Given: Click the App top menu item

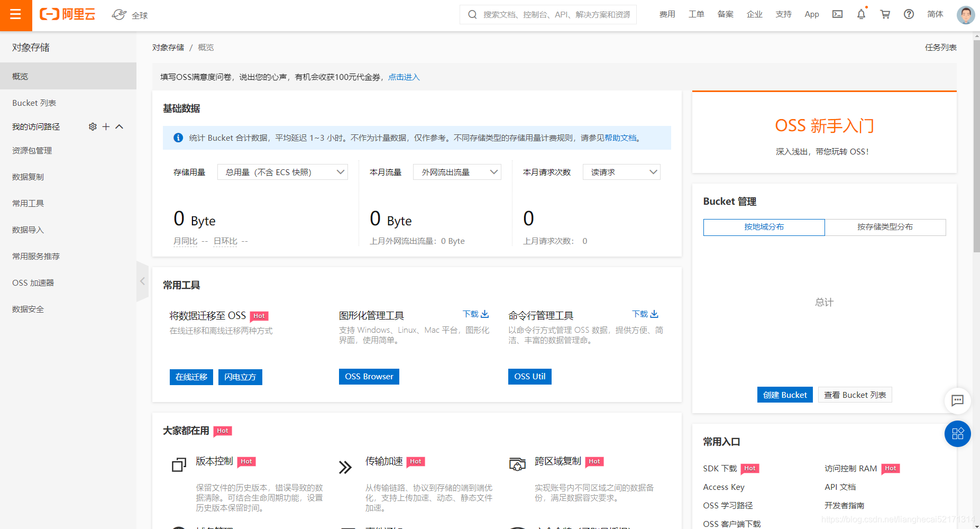Looking at the screenshot, I should tap(812, 14).
